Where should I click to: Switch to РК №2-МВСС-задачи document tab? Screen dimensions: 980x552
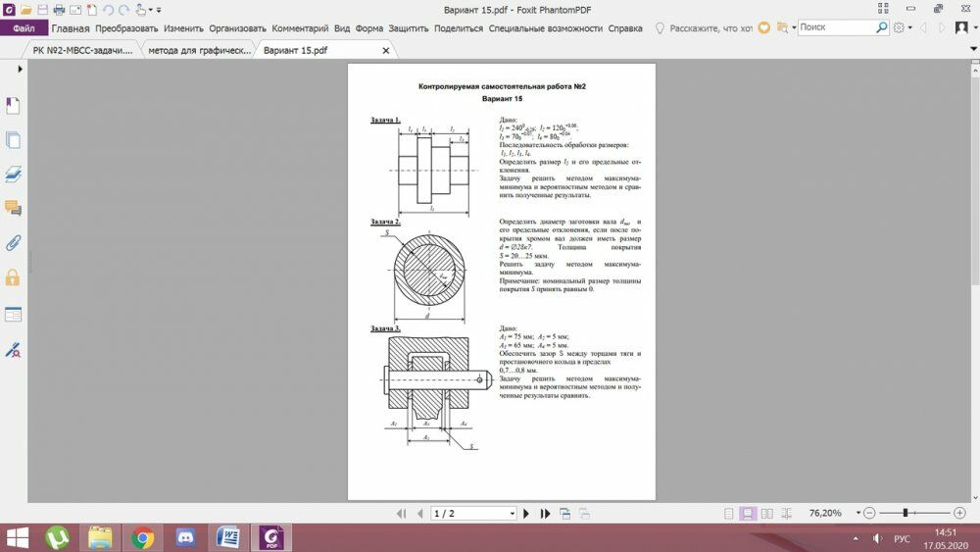point(82,50)
